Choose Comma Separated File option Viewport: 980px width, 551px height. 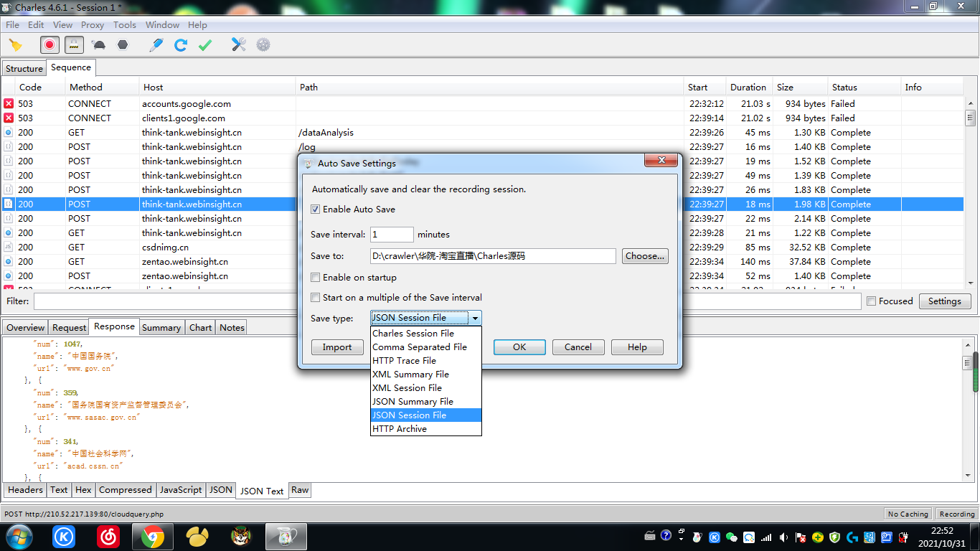(x=426, y=347)
